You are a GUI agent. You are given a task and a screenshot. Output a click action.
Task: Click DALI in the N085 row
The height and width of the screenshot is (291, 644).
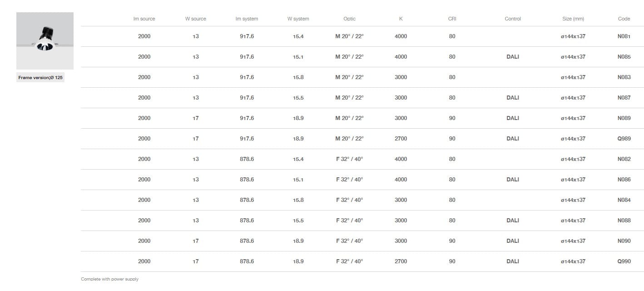tap(512, 57)
